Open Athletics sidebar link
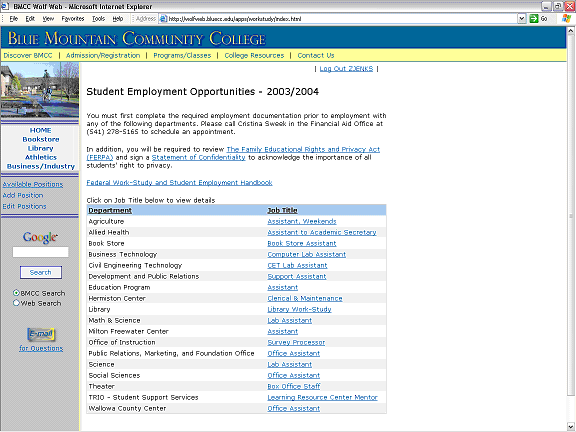Viewport: 576px width, 432px height. [x=41, y=157]
